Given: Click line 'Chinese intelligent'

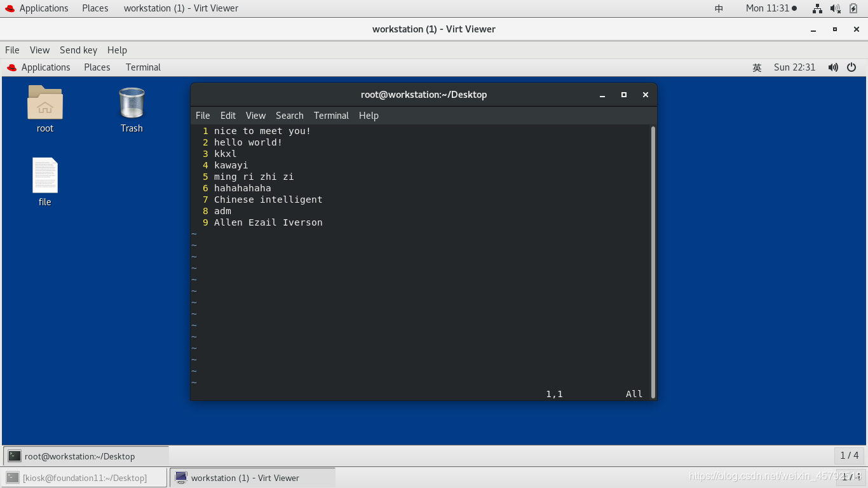Looking at the screenshot, I should coord(268,200).
